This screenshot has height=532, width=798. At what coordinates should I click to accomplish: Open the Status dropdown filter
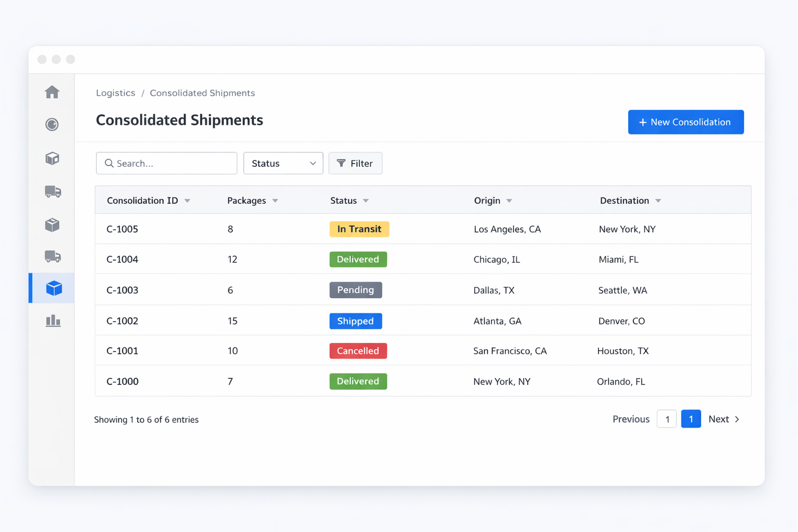[x=283, y=163]
